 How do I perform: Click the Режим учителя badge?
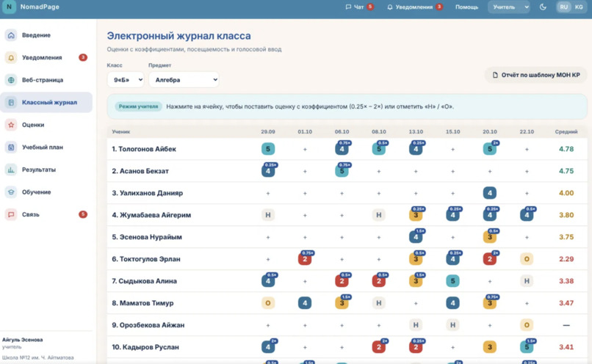pos(139,106)
